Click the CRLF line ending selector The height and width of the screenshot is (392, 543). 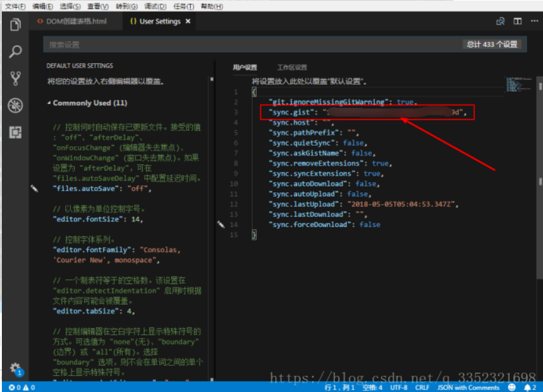click(423, 388)
